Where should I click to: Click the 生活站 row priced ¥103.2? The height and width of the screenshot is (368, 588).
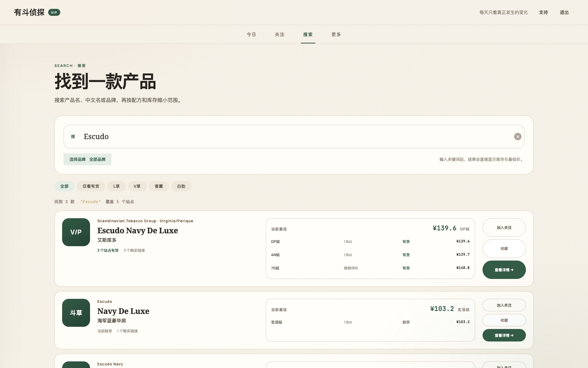coord(370,322)
